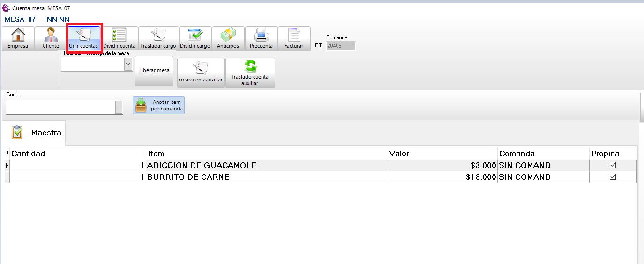The image size is (644, 264).
Task: Open the grid column chooser icon
Action: click(x=7, y=154)
